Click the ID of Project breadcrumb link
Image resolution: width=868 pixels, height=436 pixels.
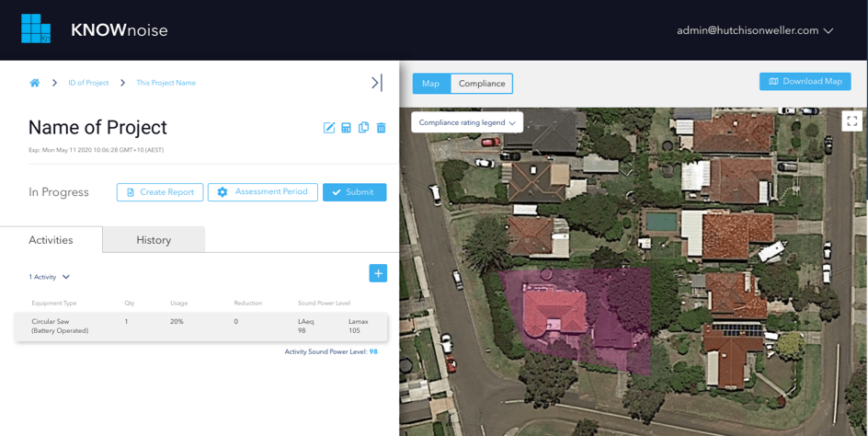(88, 83)
